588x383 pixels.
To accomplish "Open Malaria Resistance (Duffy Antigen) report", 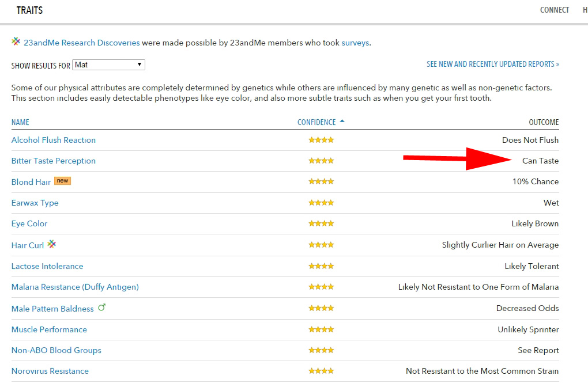I will point(75,287).
